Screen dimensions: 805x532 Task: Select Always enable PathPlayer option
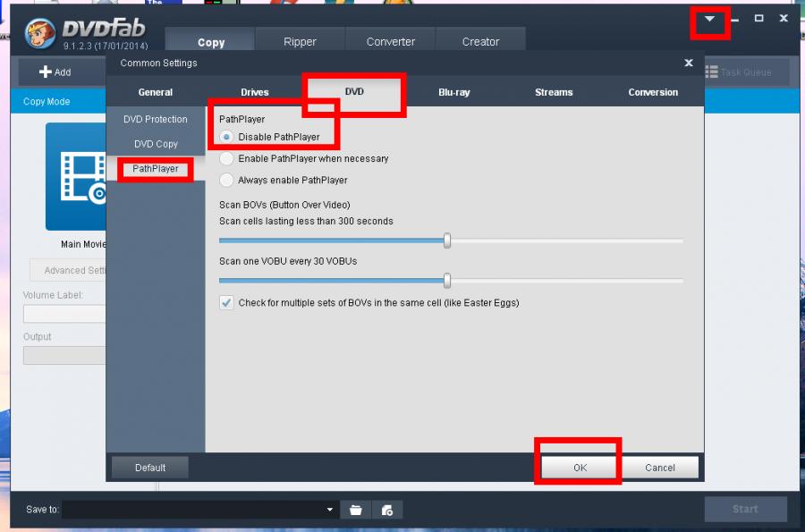pyautogui.click(x=226, y=180)
